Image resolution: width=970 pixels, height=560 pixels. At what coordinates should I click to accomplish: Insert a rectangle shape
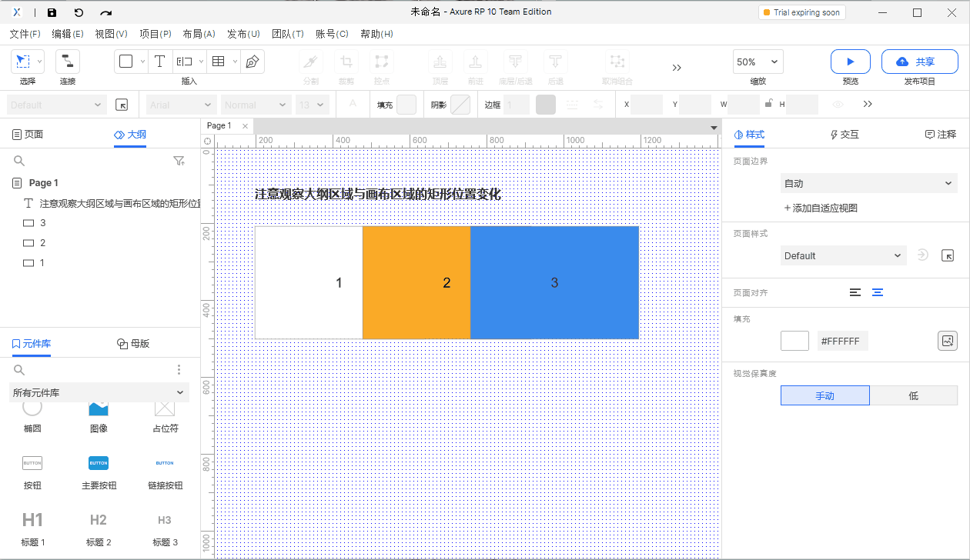(126, 62)
